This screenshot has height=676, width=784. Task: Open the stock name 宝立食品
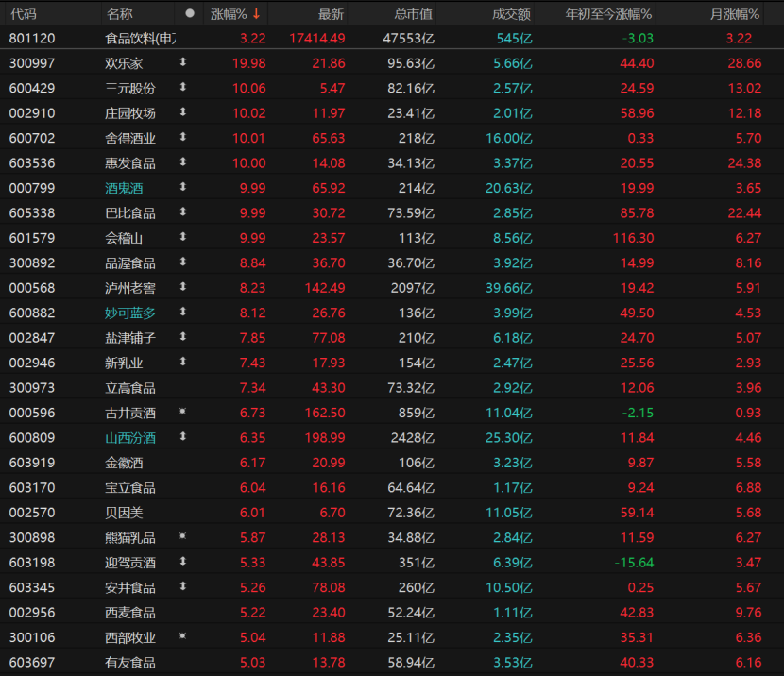[x=130, y=488]
